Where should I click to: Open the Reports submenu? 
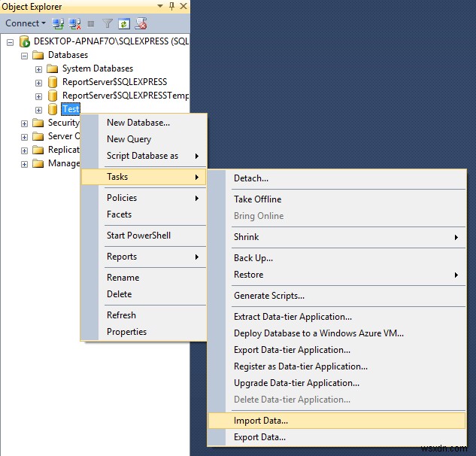coord(144,257)
